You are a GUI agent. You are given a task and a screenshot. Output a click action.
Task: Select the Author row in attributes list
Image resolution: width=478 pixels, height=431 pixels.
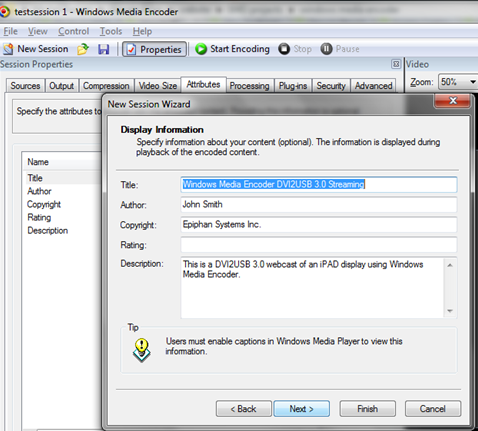click(x=62, y=191)
